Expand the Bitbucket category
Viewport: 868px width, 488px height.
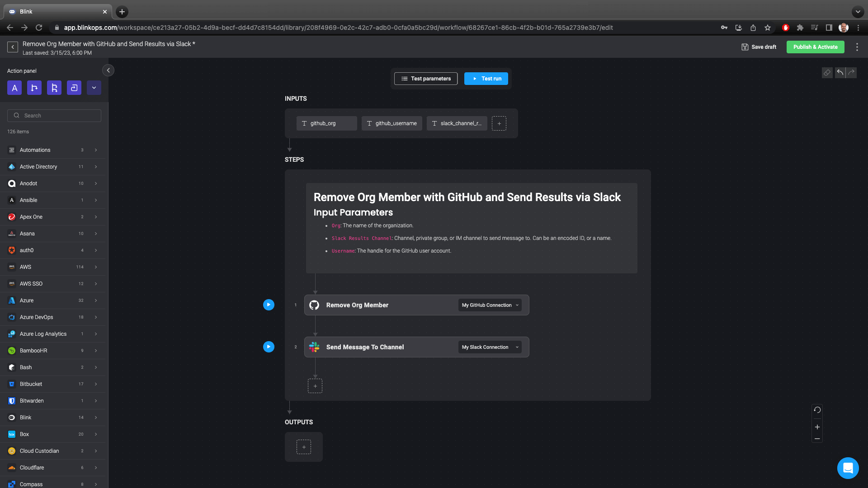(x=52, y=384)
